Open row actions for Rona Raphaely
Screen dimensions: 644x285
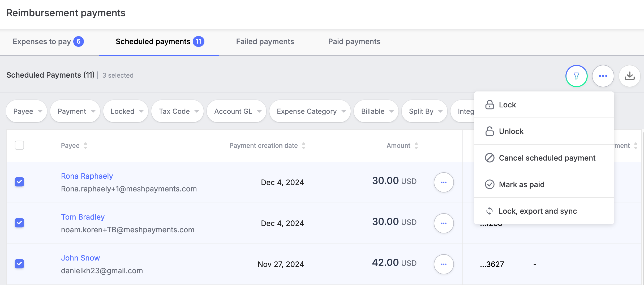click(444, 182)
